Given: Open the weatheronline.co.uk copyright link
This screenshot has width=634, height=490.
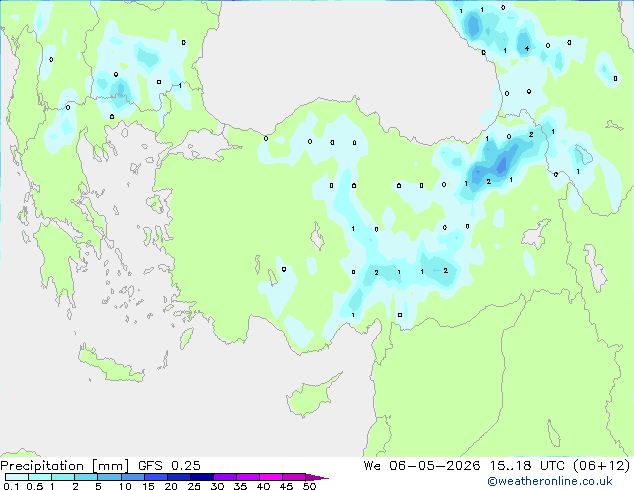Looking at the screenshot, I should click(x=550, y=481).
